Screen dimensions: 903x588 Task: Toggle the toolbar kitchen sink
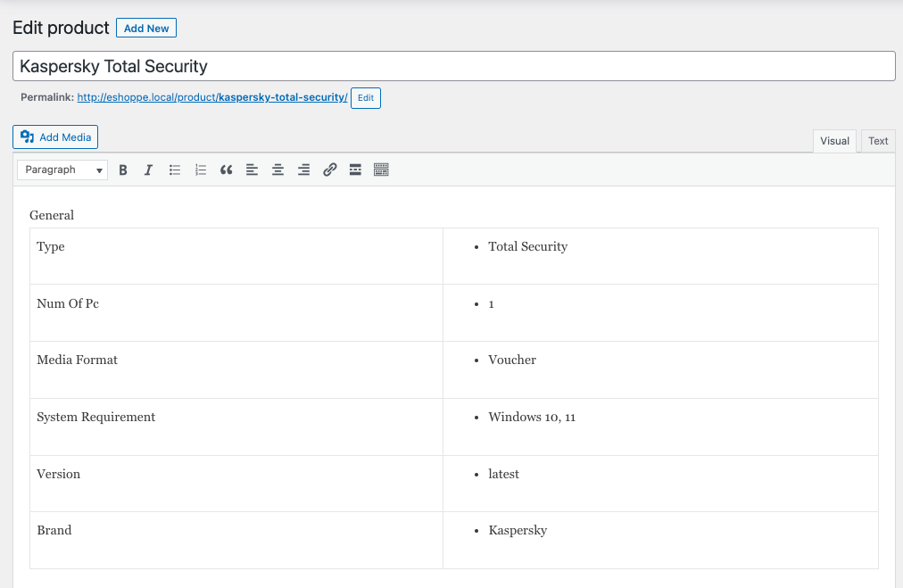381,170
